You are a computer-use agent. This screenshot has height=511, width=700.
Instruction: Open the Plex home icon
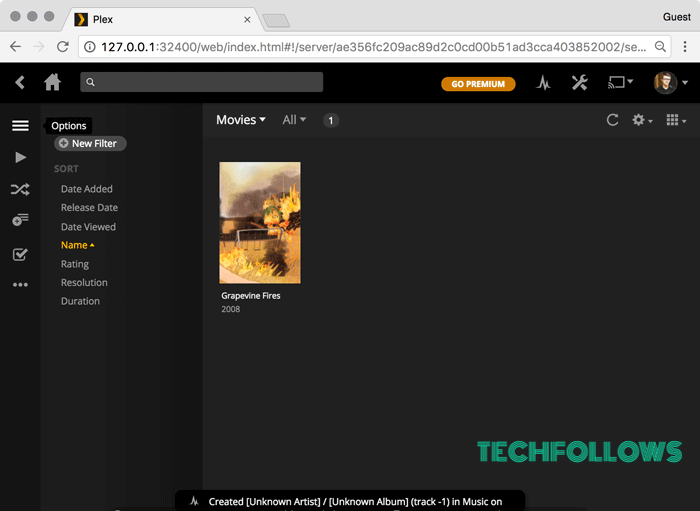(x=52, y=82)
